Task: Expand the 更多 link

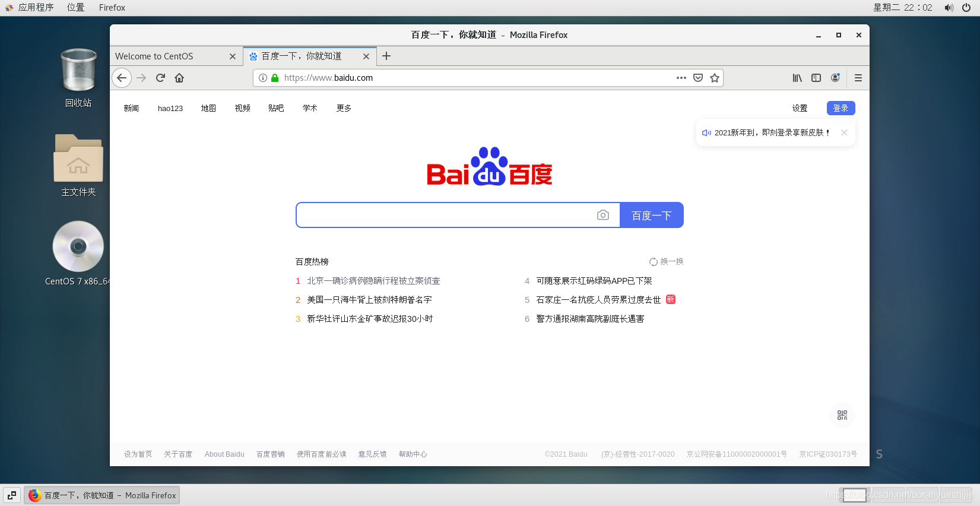Action: tap(344, 108)
